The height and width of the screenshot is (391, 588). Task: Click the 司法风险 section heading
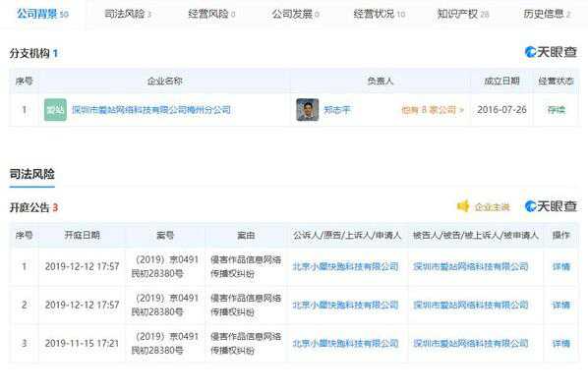[x=31, y=174]
